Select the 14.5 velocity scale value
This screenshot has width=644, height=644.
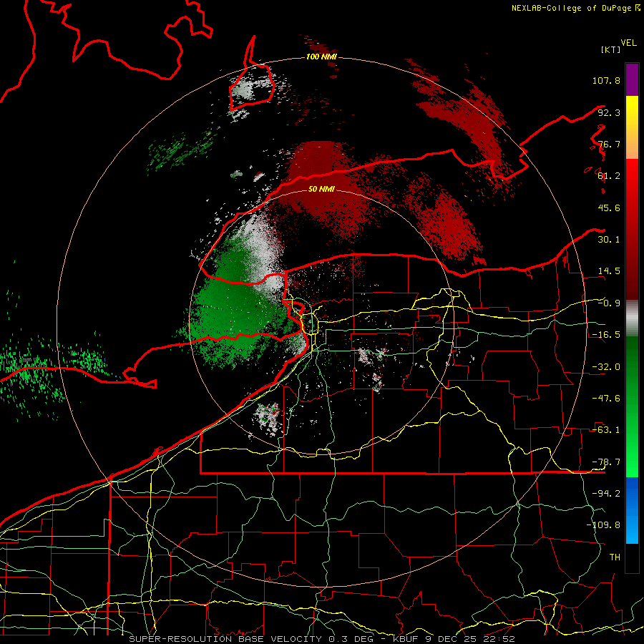click(609, 271)
